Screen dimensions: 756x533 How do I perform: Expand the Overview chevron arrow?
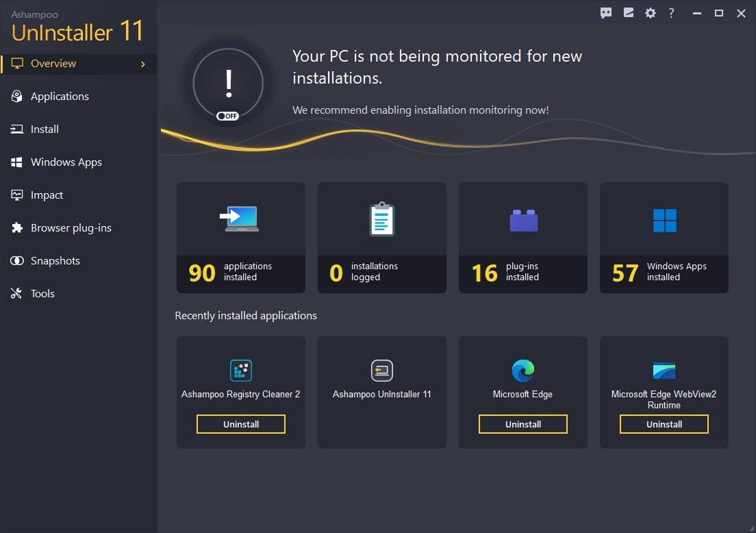pyautogui.click(x=142, y=64)
